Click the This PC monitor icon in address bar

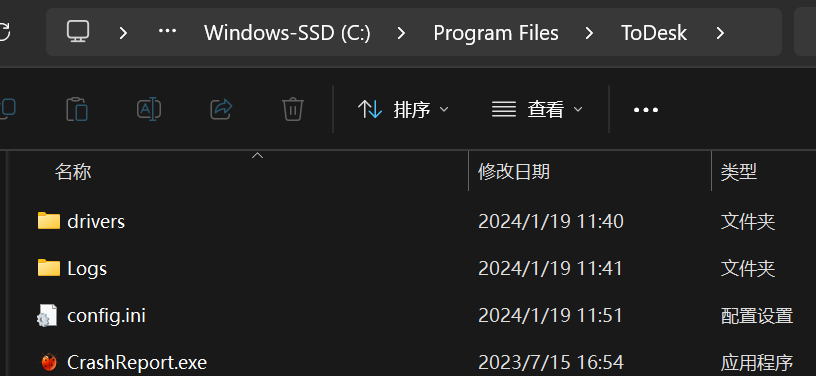tap(78, 32)
